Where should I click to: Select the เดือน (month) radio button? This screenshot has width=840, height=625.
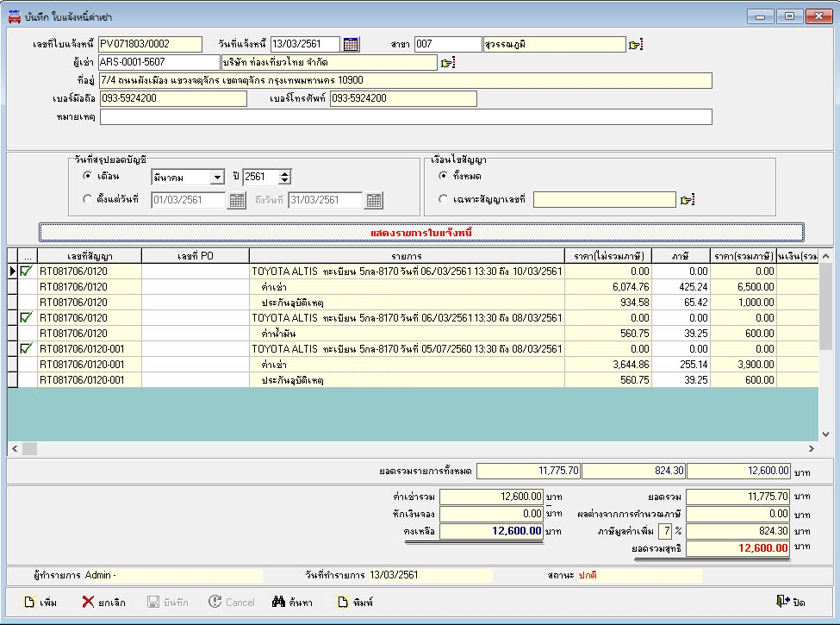click(87, 175)
